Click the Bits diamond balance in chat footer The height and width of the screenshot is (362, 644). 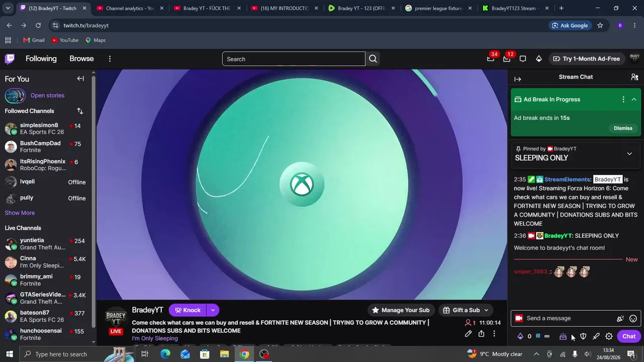tap(524, 336)
